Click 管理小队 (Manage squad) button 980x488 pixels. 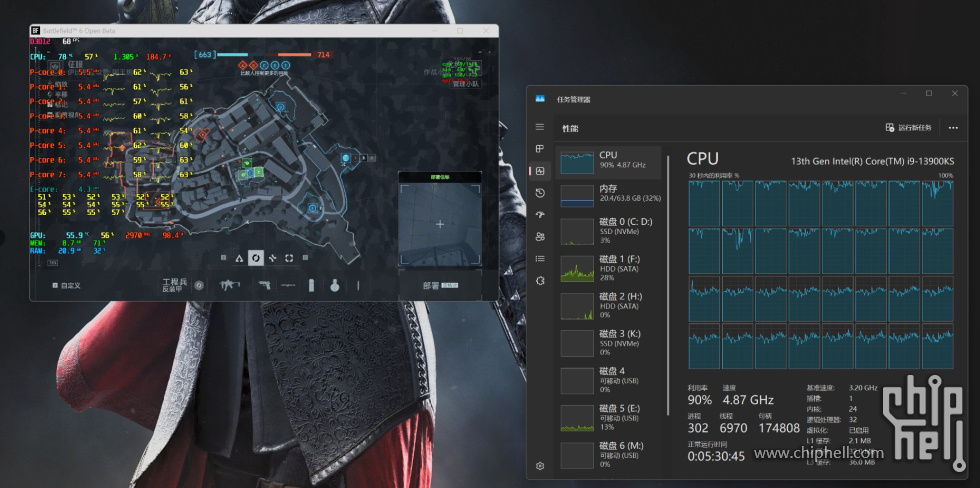point(464,82)
